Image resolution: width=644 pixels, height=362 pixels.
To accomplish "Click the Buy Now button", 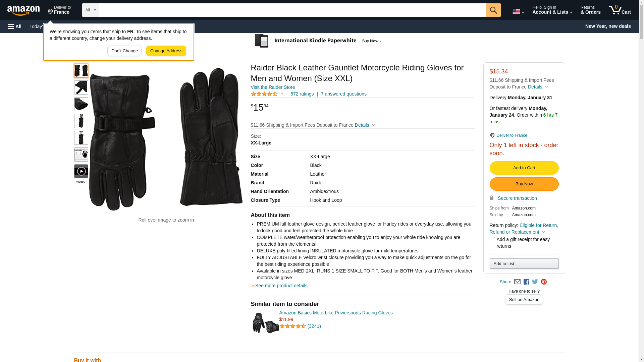I will pyautogui.click(x=524, y=184).
